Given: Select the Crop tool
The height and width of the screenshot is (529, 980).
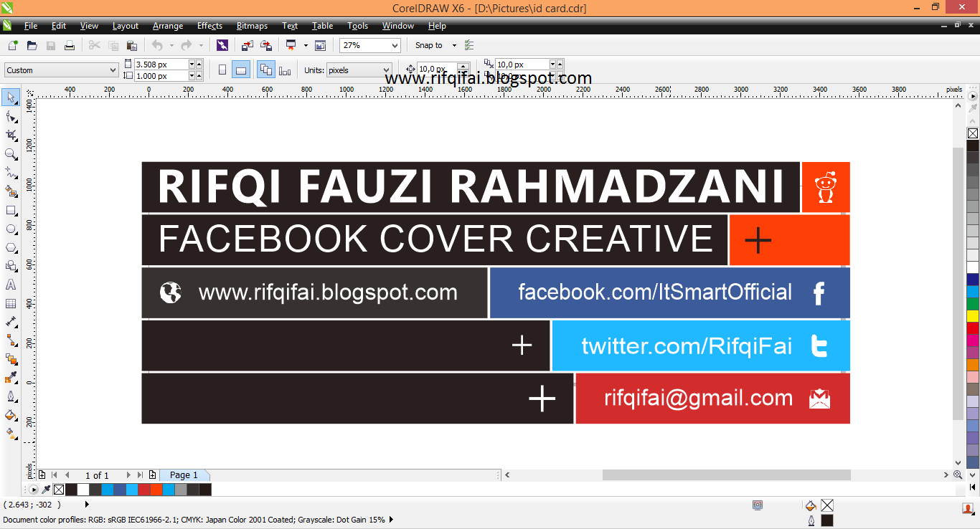Looking at the screenshot, I should click(x=11, y=135).
